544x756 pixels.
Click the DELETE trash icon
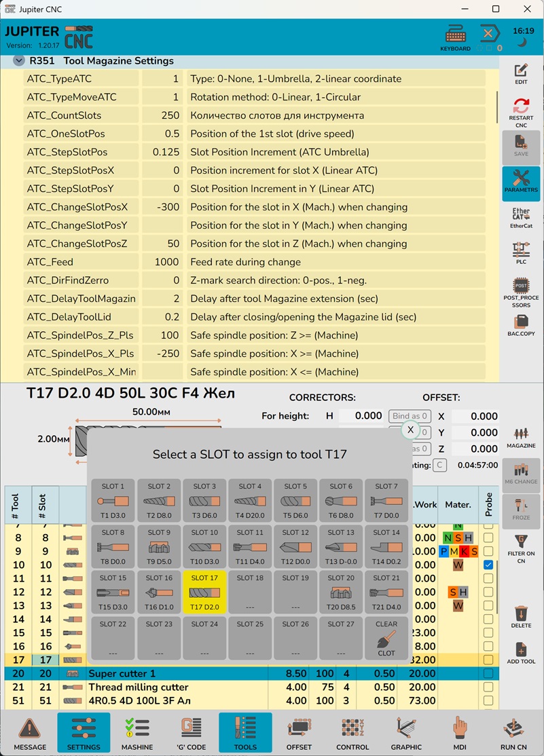[521, 617]
